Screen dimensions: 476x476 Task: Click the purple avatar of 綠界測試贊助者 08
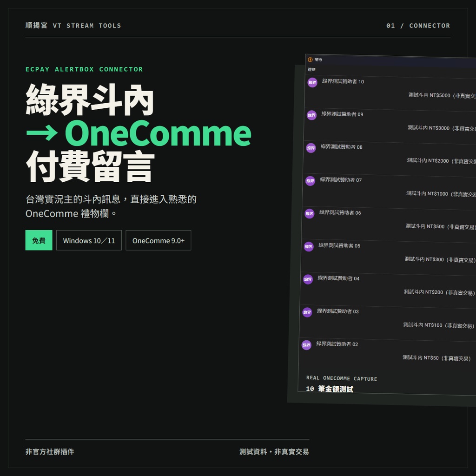[x=311, y=148]
